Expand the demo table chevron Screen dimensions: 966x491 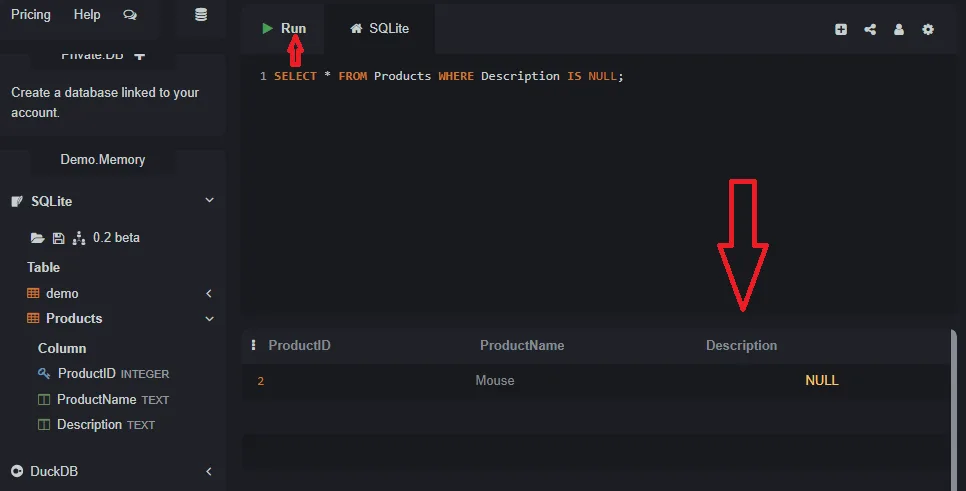point(209,294)
